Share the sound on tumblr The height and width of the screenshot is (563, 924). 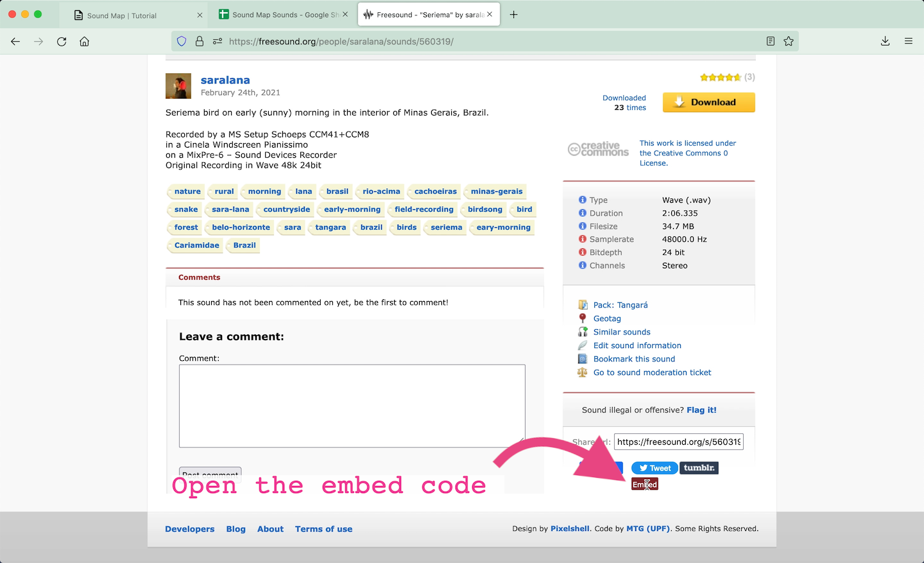click(x=699, y=468)
